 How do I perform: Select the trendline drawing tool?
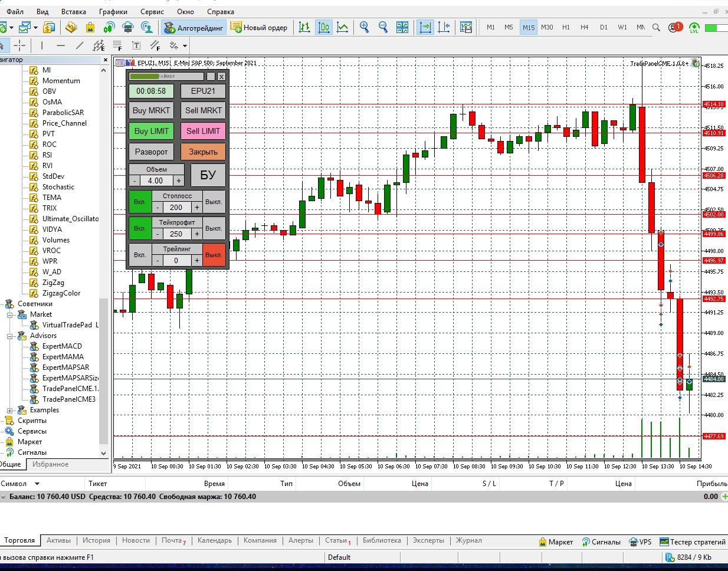[x=80, y=45]
